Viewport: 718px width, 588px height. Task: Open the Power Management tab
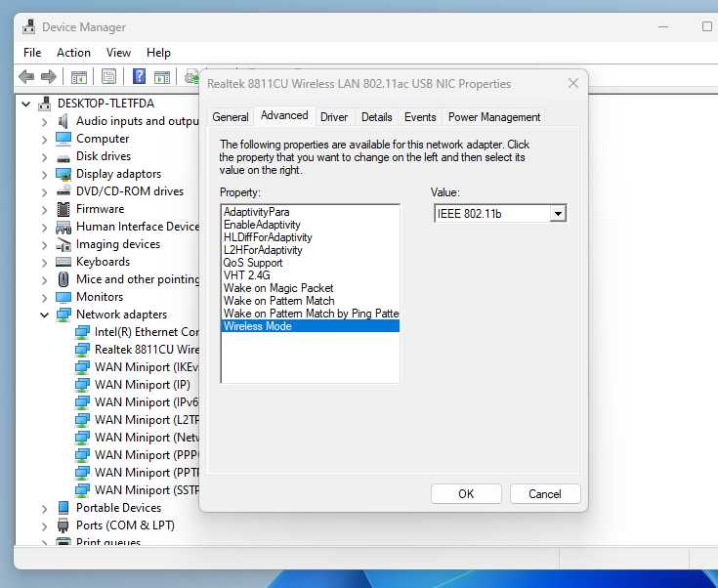click(493, 117)
